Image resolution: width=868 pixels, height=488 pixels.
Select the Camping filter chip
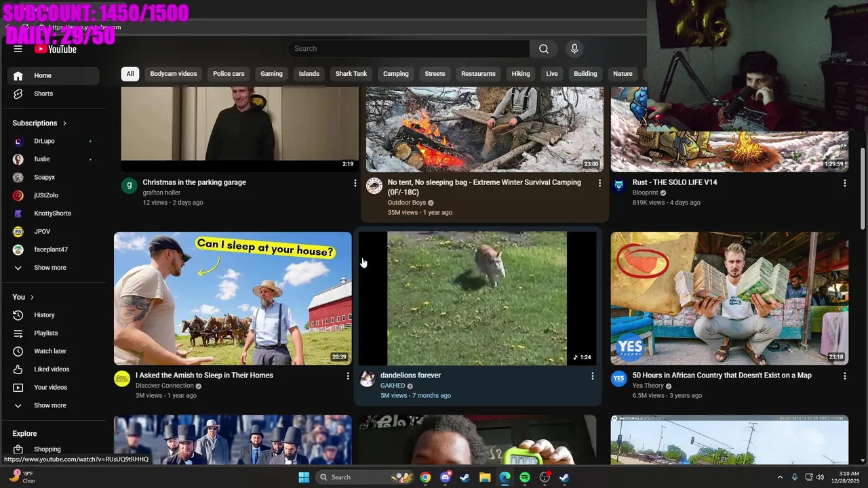coord(396,74)
